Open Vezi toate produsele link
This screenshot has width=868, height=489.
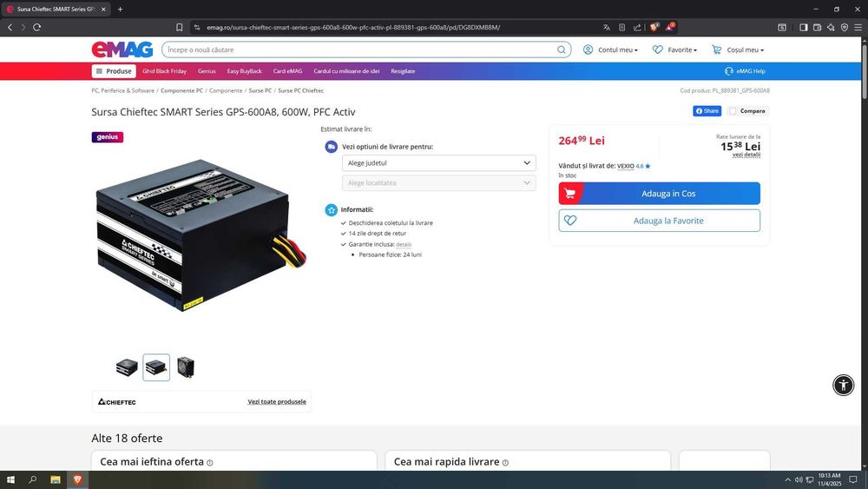pyautogui.click(x=277, y=402)
